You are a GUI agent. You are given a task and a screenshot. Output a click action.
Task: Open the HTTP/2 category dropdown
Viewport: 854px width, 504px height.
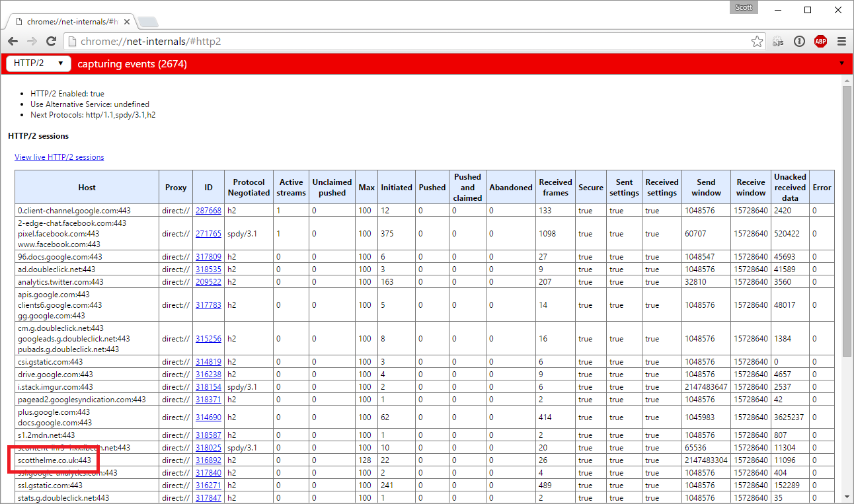[x=38, y=63]
